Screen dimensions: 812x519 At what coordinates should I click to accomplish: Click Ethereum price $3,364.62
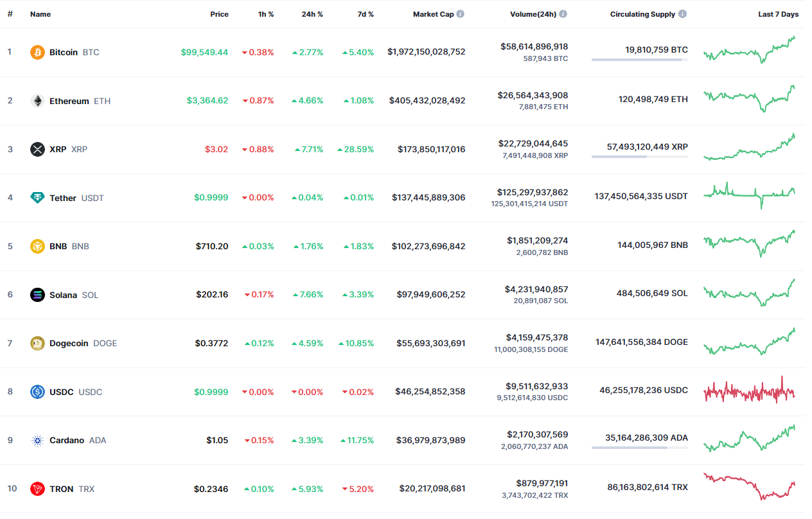coord(207,101)
